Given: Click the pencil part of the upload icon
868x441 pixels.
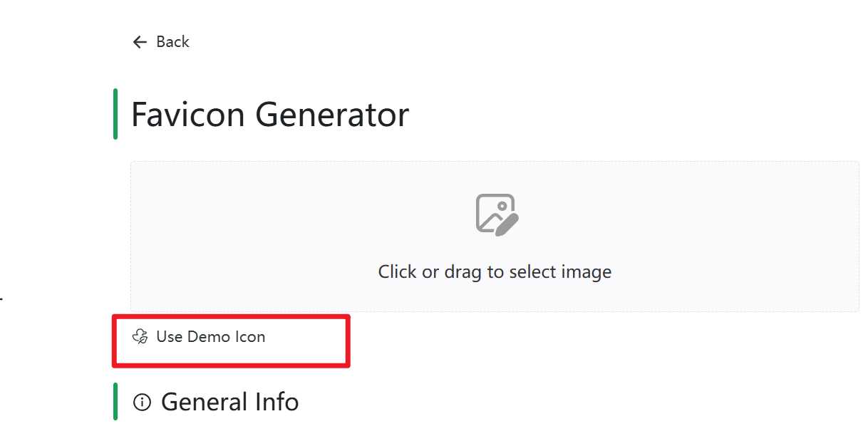Looking at the screenshot, I should (x=507, y=223).
